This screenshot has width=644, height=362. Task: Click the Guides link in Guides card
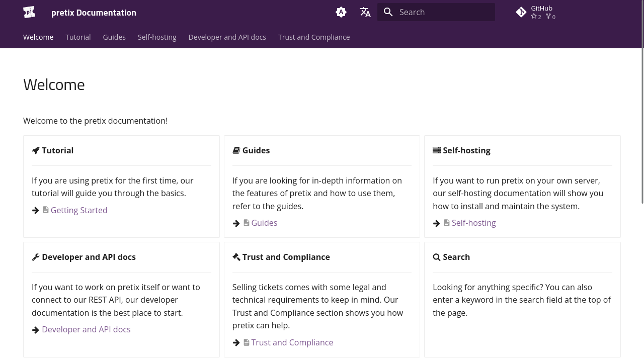click(264, 223)
